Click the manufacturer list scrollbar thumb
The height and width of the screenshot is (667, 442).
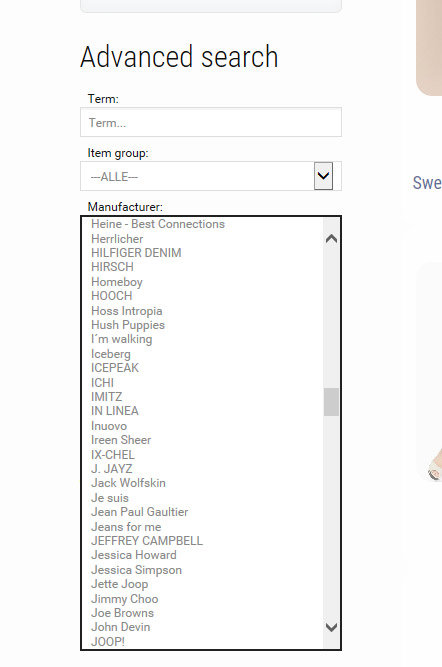point(331,402)
